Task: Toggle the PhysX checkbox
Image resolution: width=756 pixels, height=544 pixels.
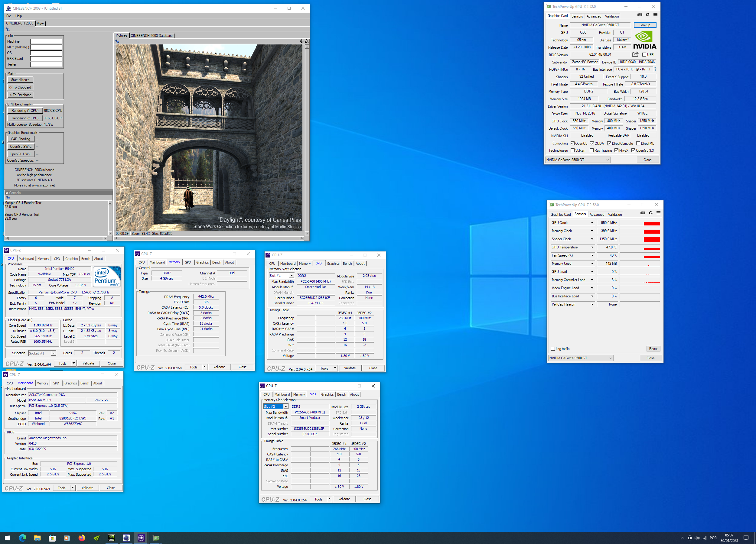Action: (616, 151)
